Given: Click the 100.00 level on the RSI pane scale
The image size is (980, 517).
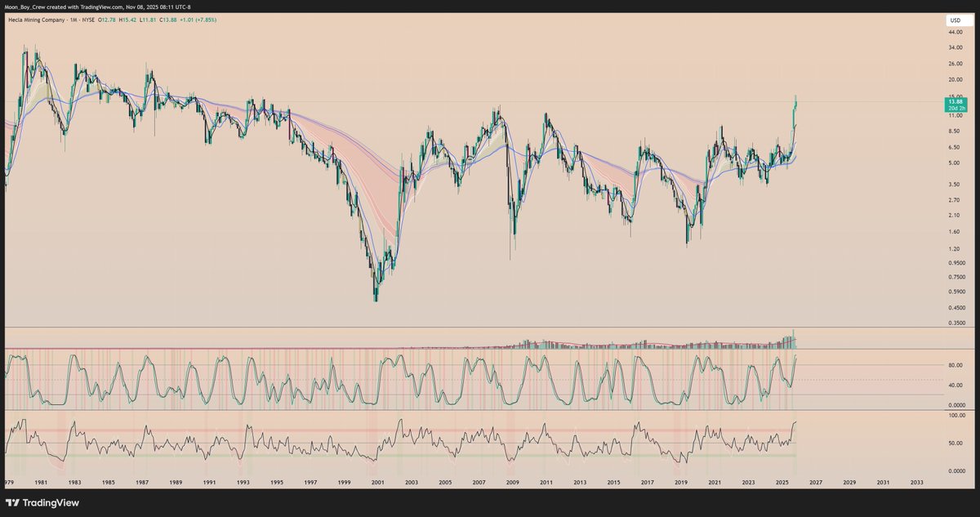Looking at the screenshot, I should pyautogui.click(x=957, y=416).
